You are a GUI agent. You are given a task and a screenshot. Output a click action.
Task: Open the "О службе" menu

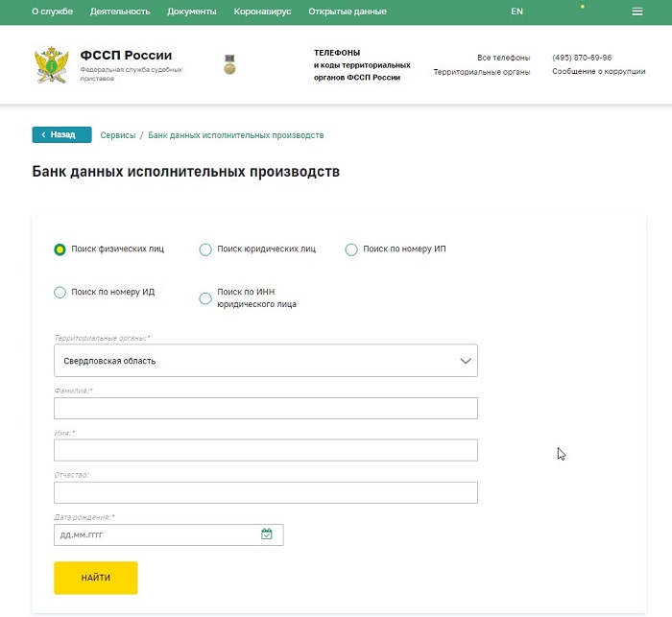coord(53,12)
